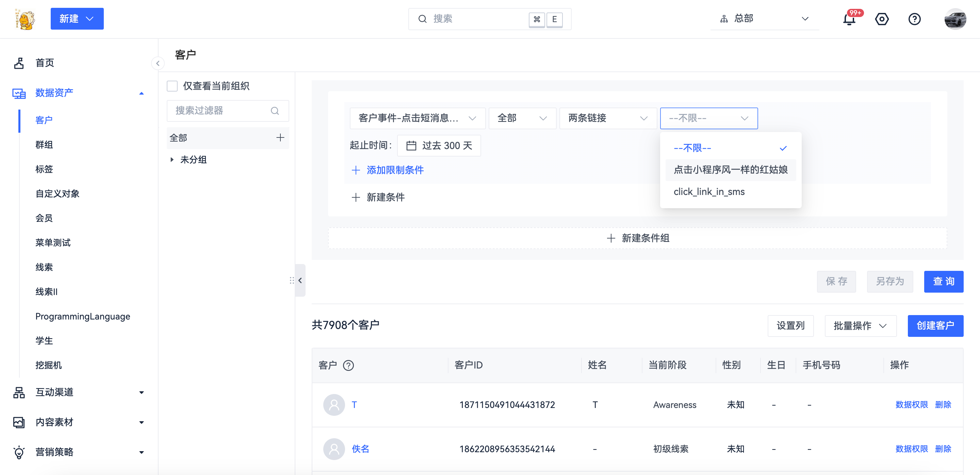980x475 pixels.
Task: Focus the 搜索过滤器 input field
Action: (228, 111)
